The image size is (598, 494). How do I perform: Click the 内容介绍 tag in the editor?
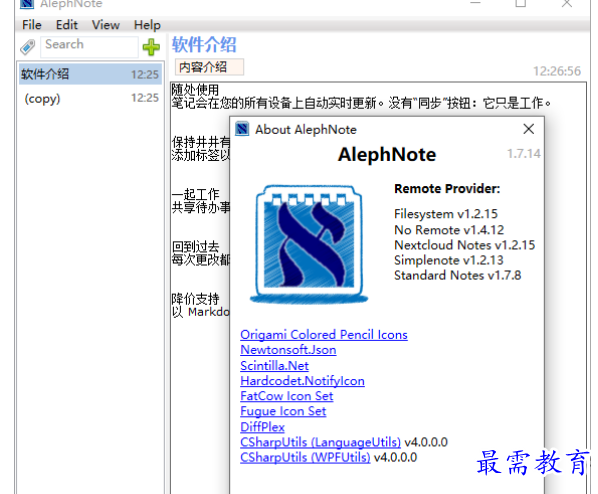tap(209, 67)
